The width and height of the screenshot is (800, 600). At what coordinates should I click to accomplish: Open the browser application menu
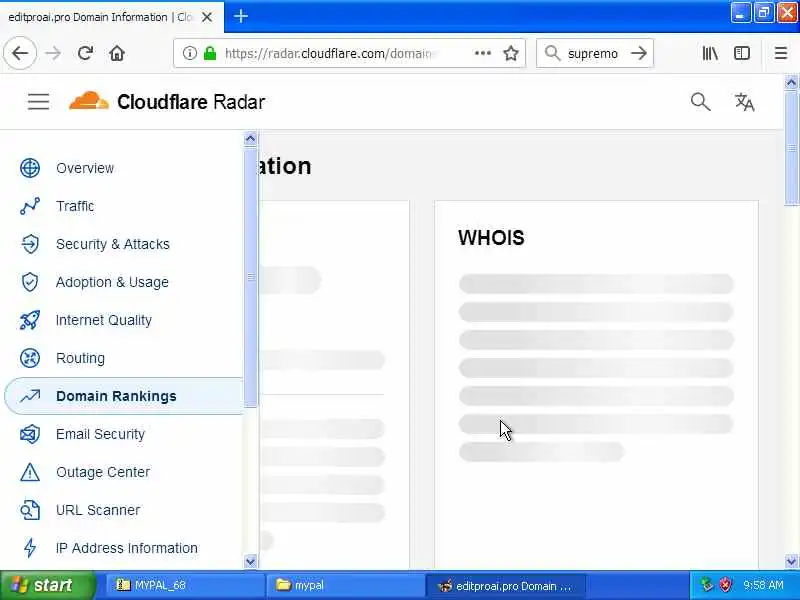[781, 53]
